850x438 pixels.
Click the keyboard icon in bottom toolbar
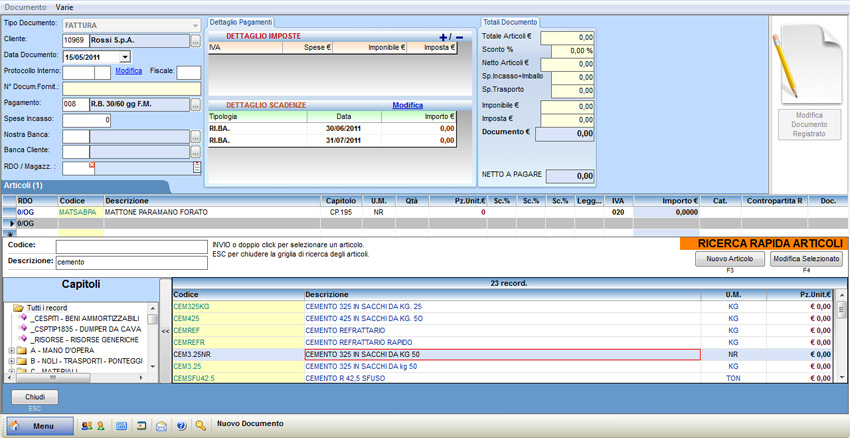122,426
